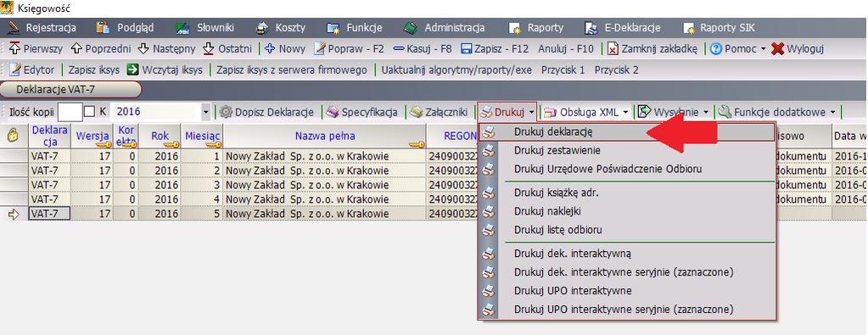Click Przycisk 2

(x=616, y=70)
